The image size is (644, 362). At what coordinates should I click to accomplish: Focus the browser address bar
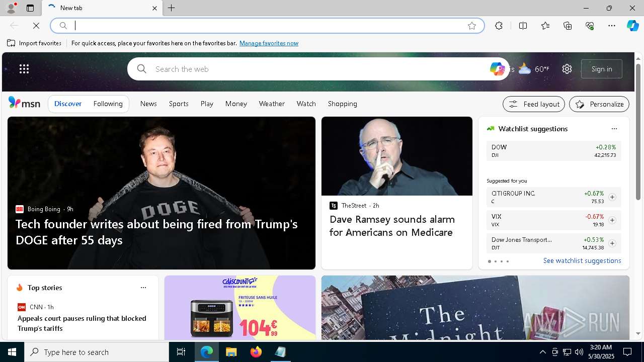pyautogui.click(x=267, y=26)
